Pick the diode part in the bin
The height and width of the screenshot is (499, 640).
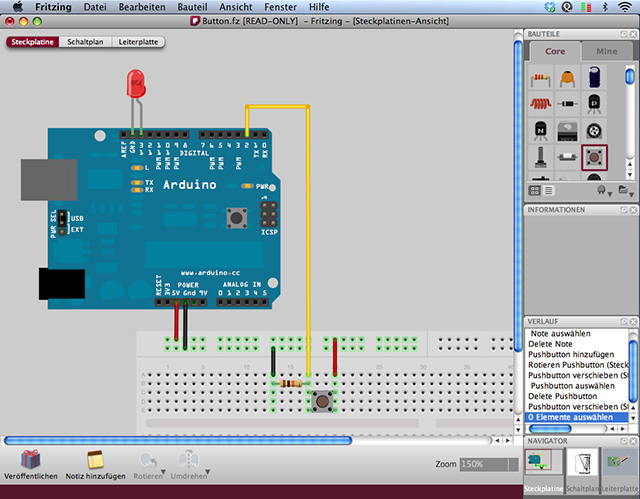pyautogui.click(x=567, y=104)
